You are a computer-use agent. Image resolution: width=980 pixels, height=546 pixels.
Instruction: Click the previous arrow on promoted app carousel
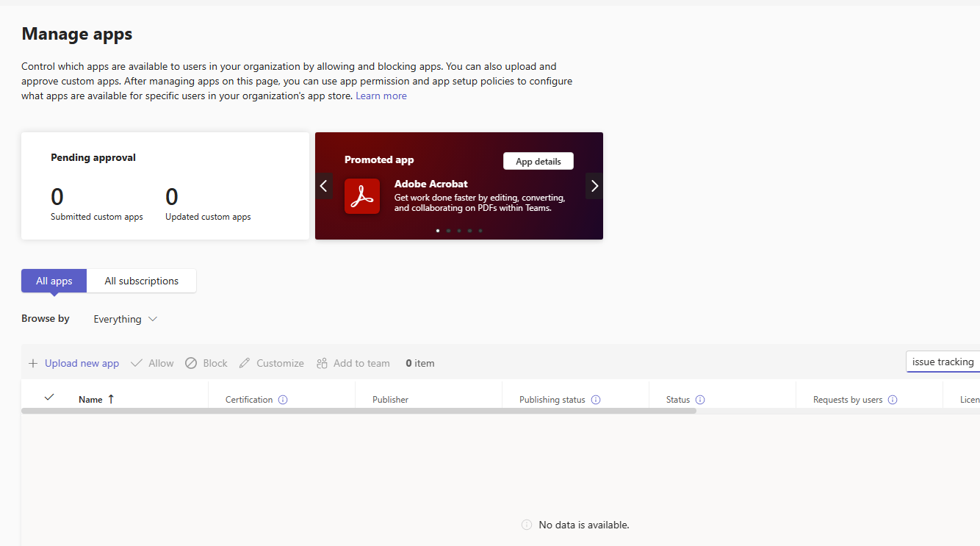324,186
